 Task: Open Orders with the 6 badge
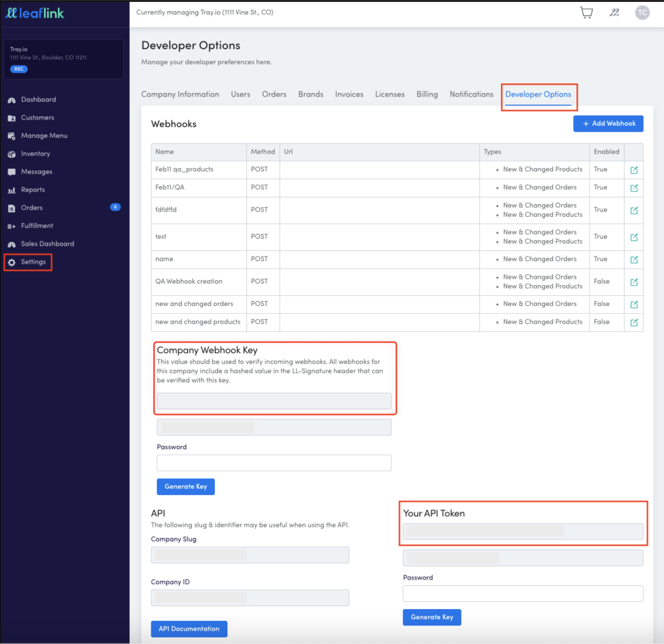pyautogui.click(x=32, y=208)
